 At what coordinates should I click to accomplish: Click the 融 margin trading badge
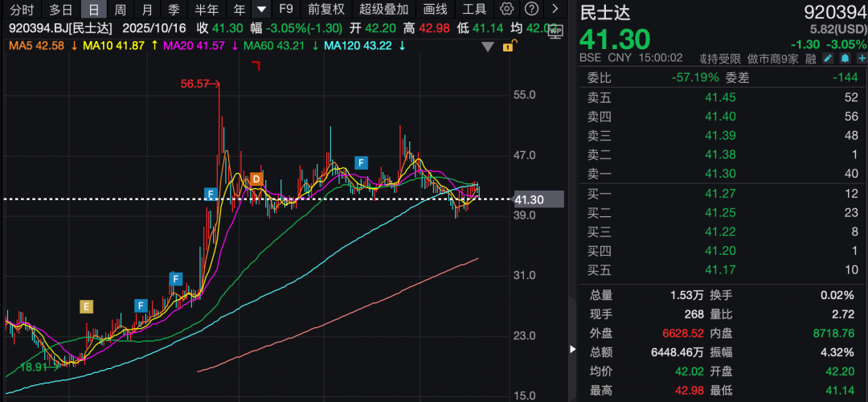tap(811, 59)
